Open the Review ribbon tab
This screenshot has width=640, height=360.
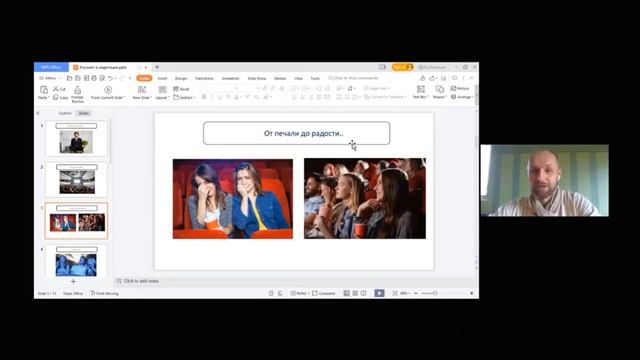pos(280,78)
